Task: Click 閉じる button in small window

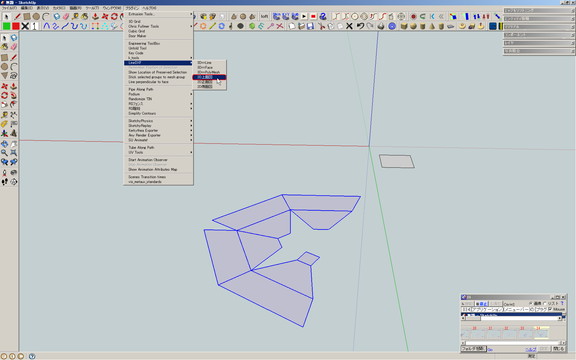Action: click(x=558, y=349)
